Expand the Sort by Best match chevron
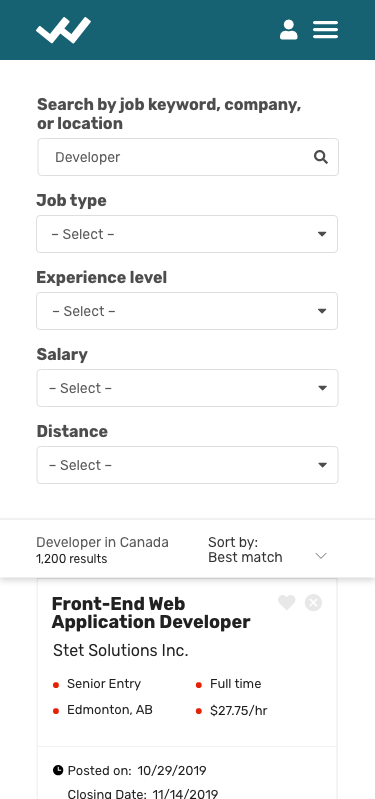The image size is (375, 799). coord(321,555)
